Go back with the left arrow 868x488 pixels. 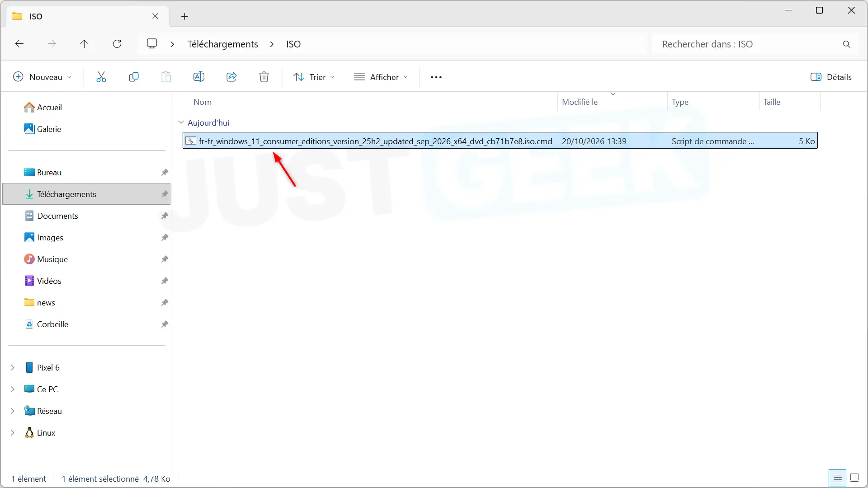tap(19, 44)
